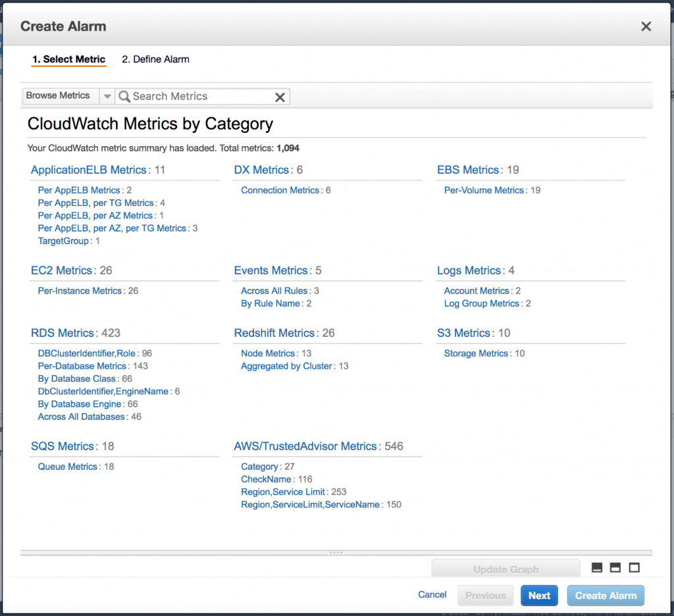
Task: Open the Browse Metrics dropdown arrow
Action: pyautogui.click(x=107, y=96)
